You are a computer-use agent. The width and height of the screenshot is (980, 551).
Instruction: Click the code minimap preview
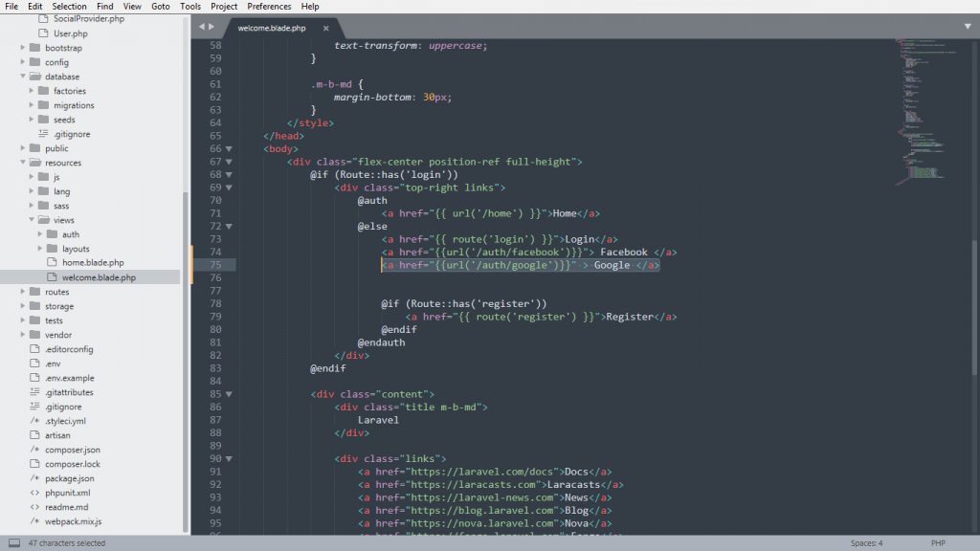pyautogui.click(x=925, y=113)
